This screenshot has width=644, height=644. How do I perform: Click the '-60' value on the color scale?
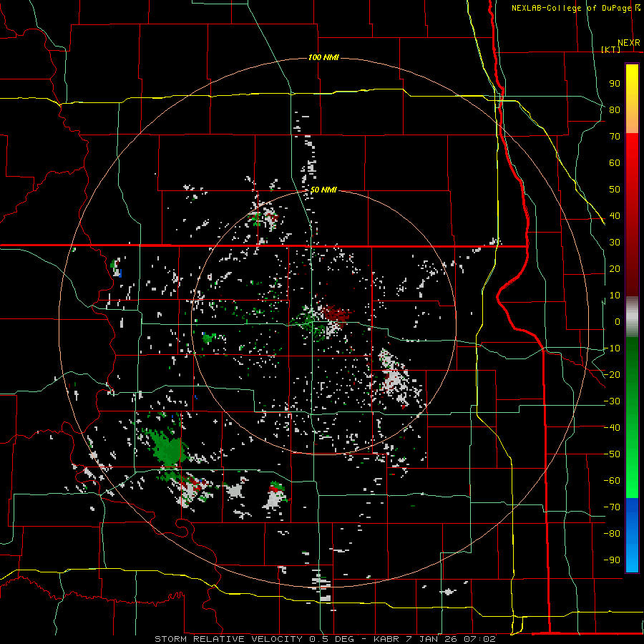tap(612, 481)
